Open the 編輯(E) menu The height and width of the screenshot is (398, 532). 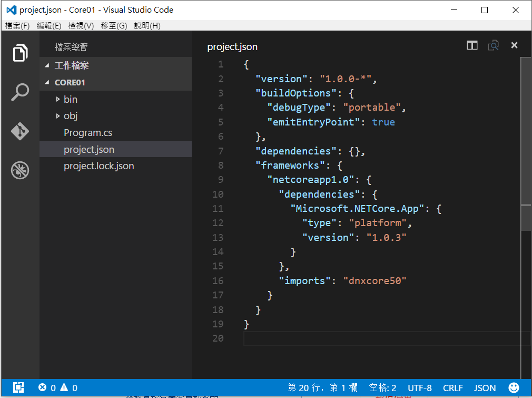pos(49,26)
